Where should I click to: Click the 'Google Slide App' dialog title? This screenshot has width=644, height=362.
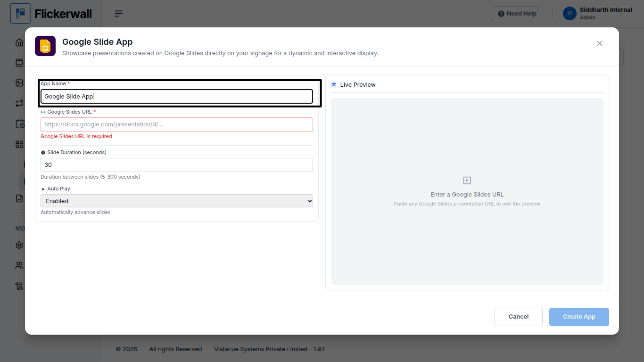(98, 42)
